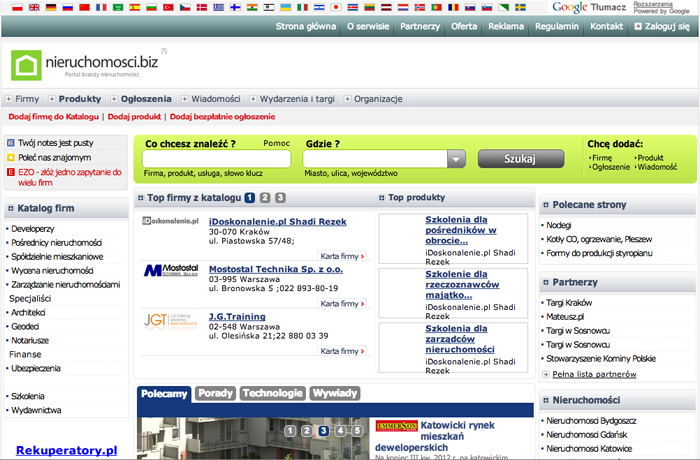This screenshot has height=460, width=700.
Task: Click the iDoskonalenie.pl company logo
Action: (x=170, y=221)
